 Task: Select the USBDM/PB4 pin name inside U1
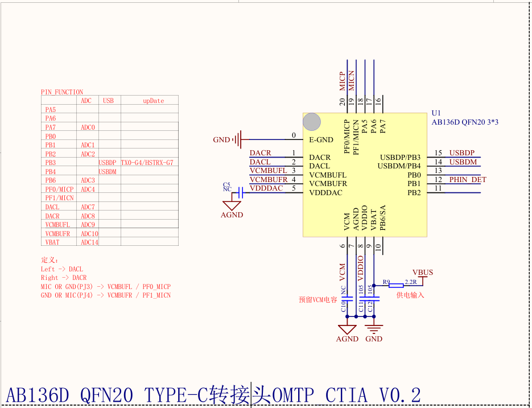pos(399,166)
